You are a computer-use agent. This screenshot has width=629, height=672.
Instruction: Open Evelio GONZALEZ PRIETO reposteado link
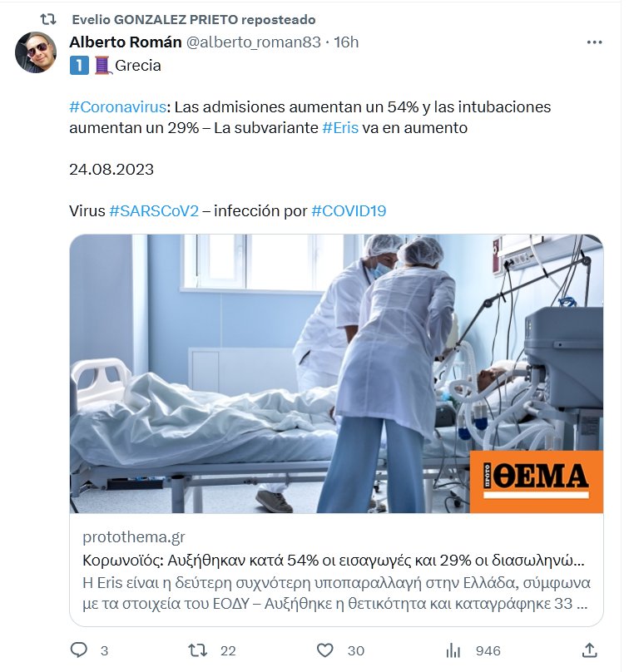click(193, 19)
